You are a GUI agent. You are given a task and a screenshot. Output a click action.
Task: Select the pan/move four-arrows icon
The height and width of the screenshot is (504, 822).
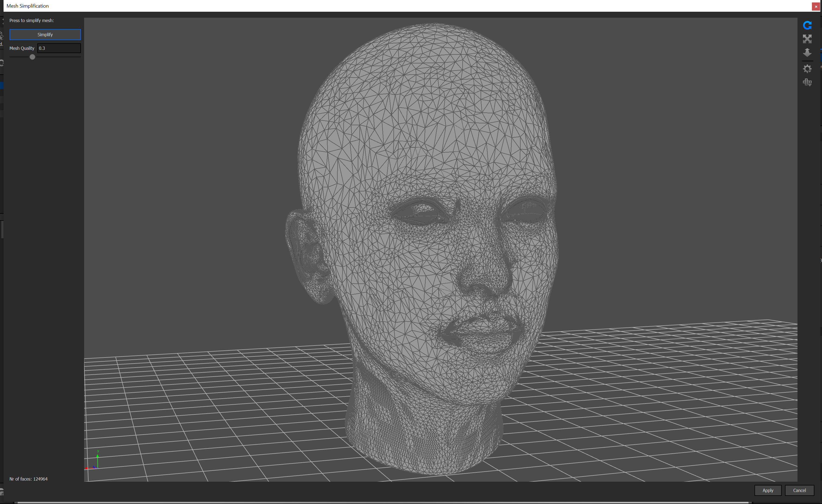click(x=807, y=39)
